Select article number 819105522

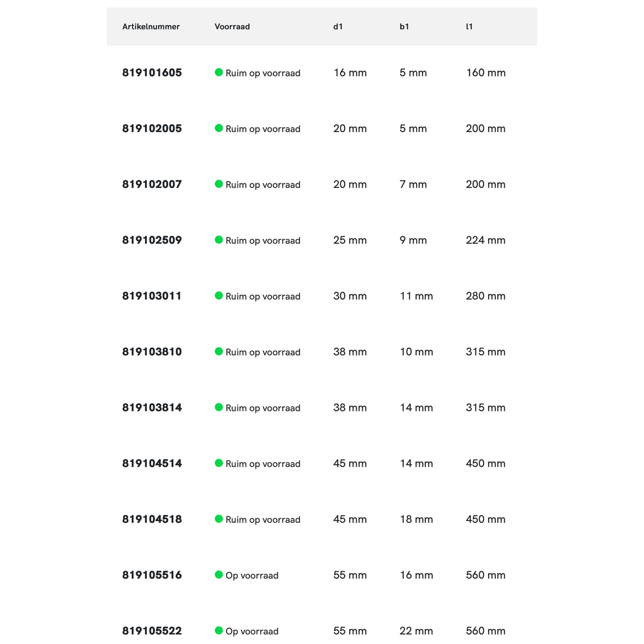point(152,631)
